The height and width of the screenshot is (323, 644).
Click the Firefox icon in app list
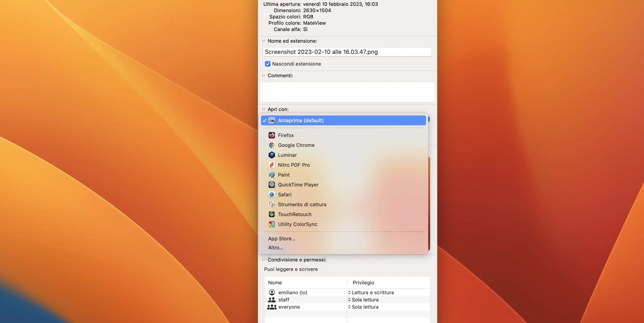click(x=271, y=135)
